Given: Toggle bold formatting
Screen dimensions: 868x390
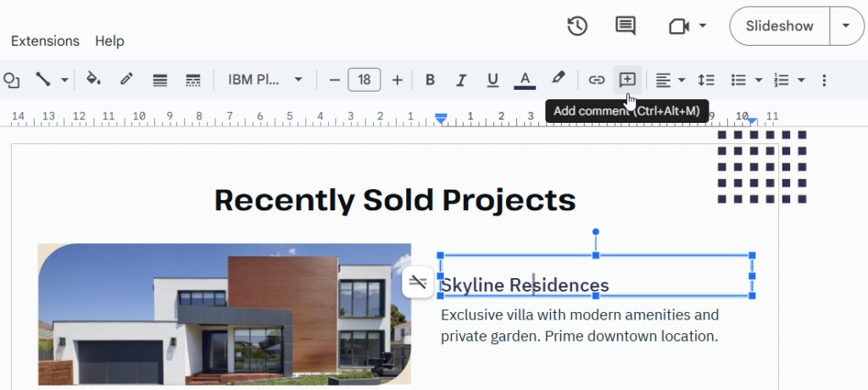Looking at the screenshot, I should point(430,80).
